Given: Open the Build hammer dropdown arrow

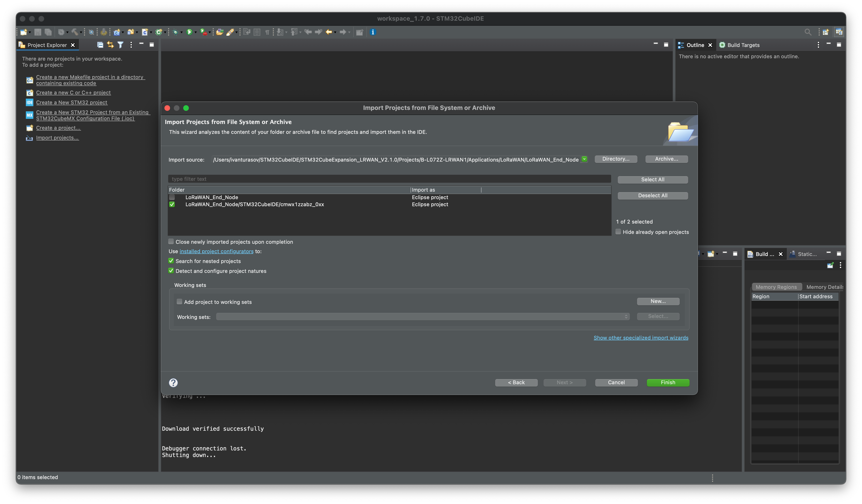Looking at the screenshot, I should 81,32.
